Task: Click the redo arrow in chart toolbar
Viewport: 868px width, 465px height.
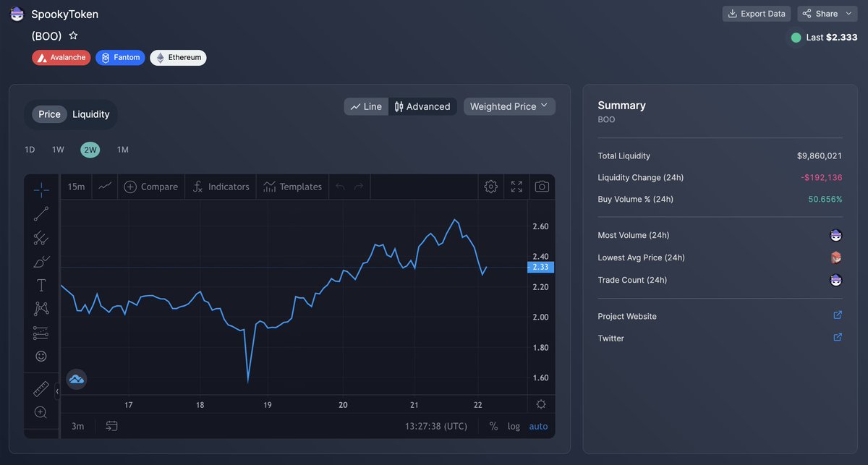Action: point(358,187)
